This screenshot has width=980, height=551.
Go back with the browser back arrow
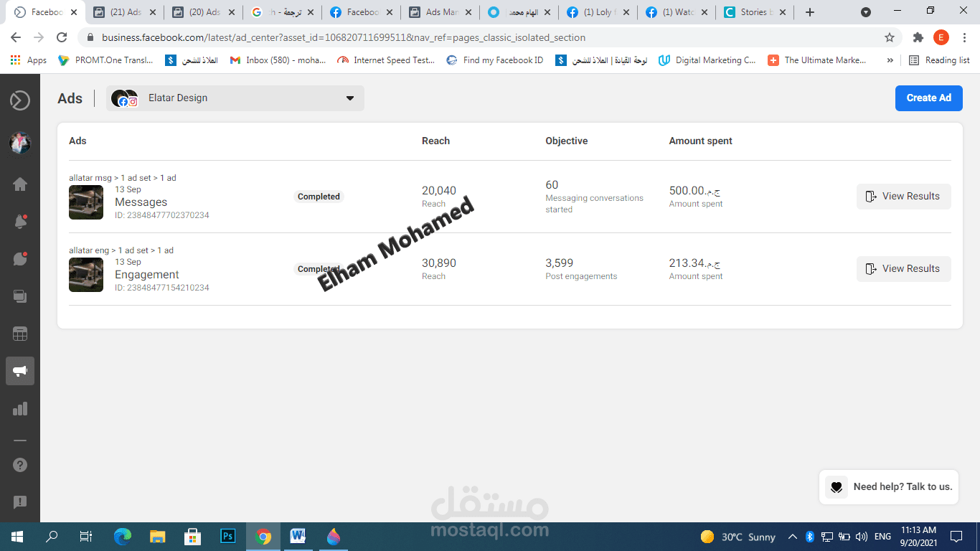[16, 37]
